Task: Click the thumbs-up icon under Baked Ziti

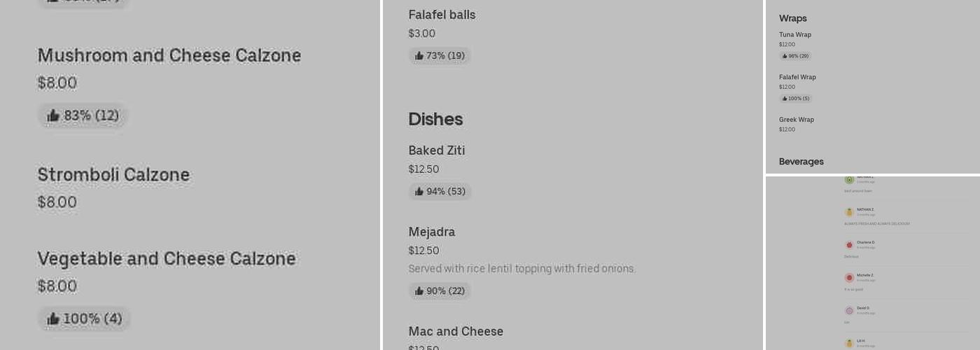Action: point(419,192)
